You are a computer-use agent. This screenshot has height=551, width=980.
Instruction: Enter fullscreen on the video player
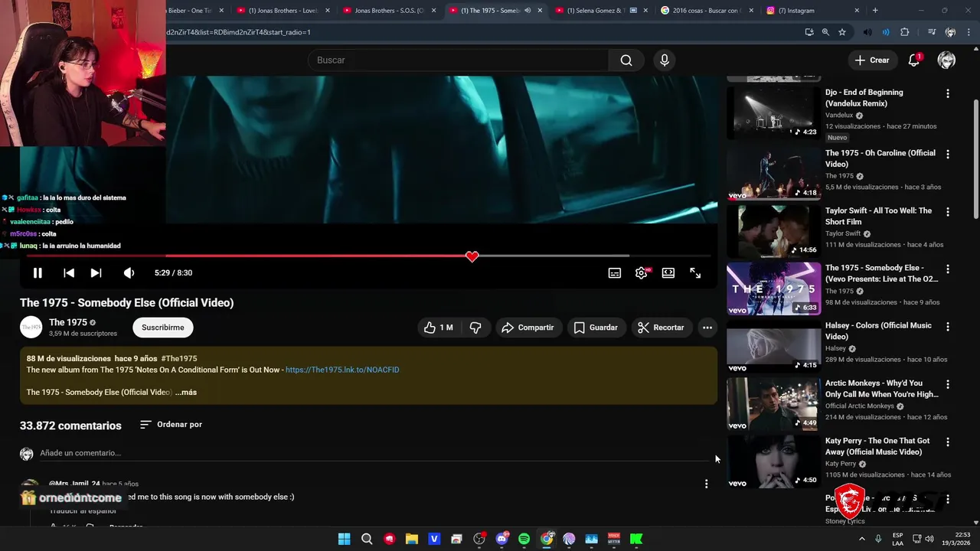695,272
